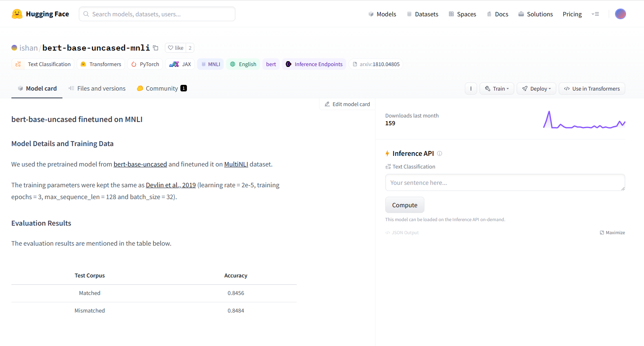Click Edit model card
This screenshot has width=644, height=346.
[347, 104]
